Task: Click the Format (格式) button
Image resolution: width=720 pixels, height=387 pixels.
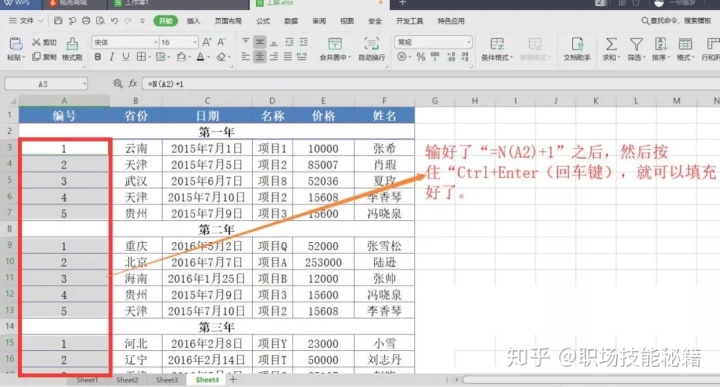Action: coord(686,49)
